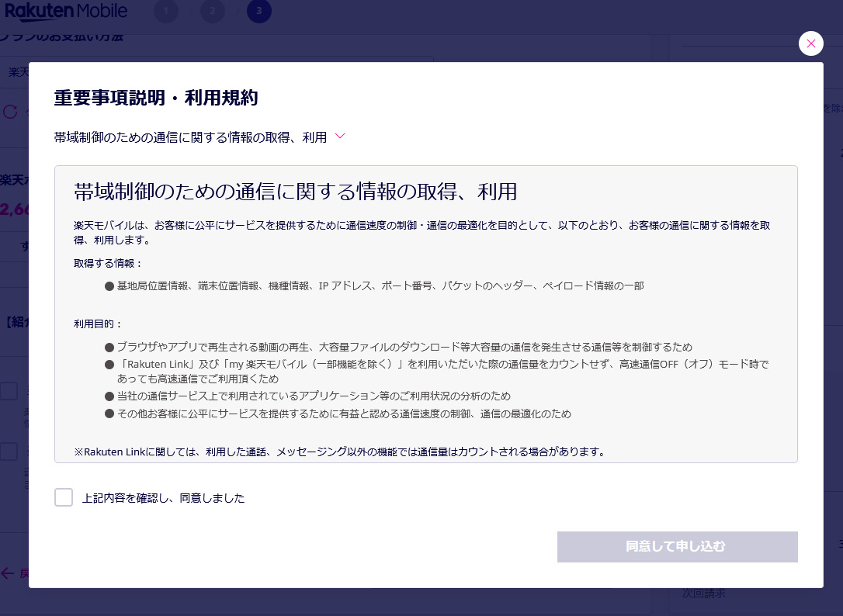Click the 利用目的 paragraph in the terms box
The image size is (843, 616).
tap(99, 324)
